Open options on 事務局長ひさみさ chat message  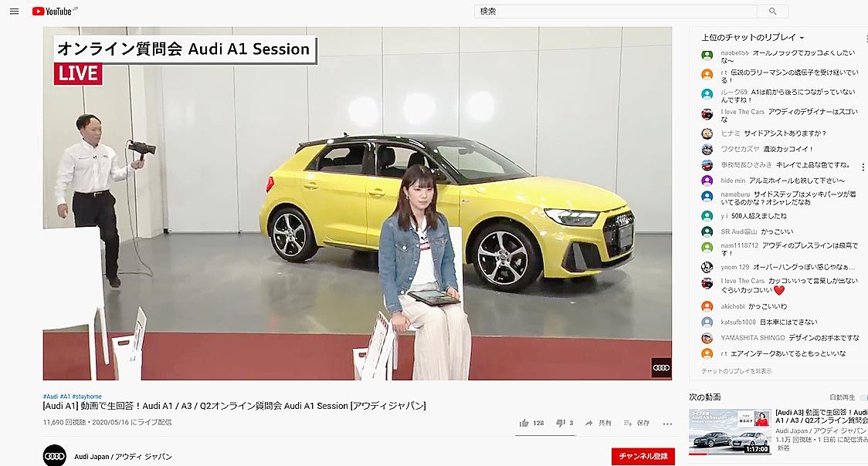tap(863, 167)
